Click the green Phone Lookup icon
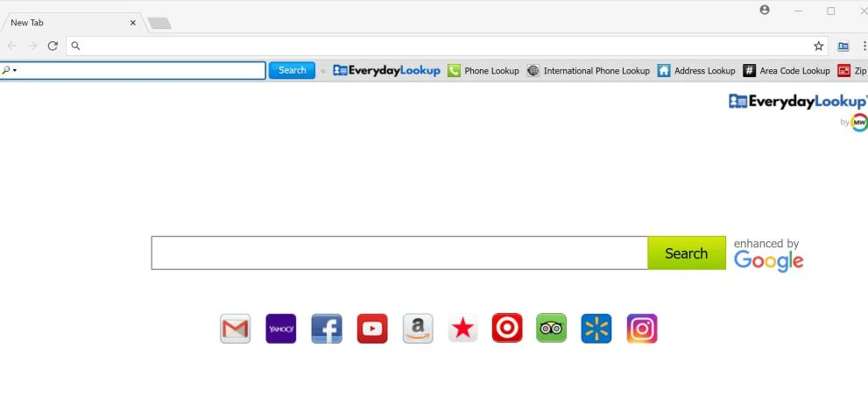The image size is (868, 405). pos(454,70)
